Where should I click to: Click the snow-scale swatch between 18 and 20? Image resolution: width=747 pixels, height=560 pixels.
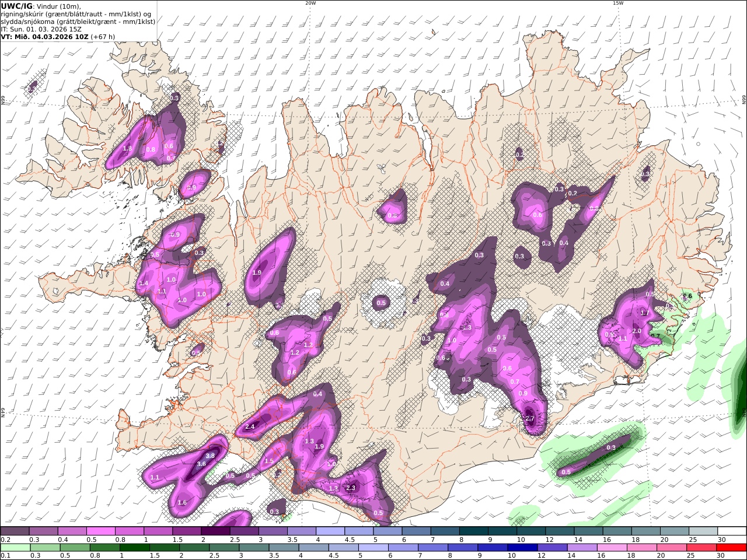(647, 531)
